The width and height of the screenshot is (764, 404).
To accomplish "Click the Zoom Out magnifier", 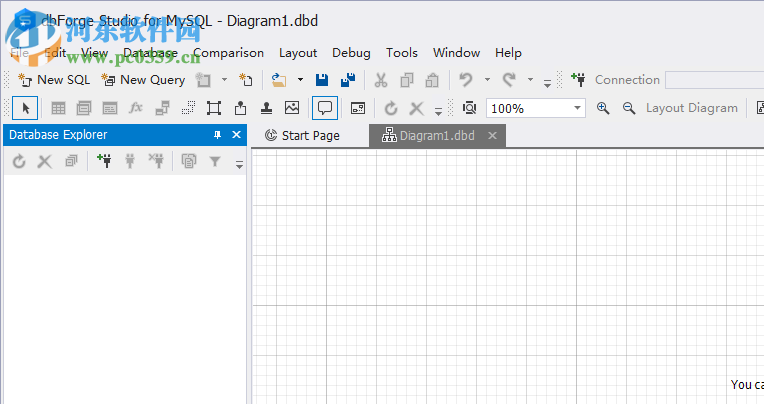I will coord(629,108).
